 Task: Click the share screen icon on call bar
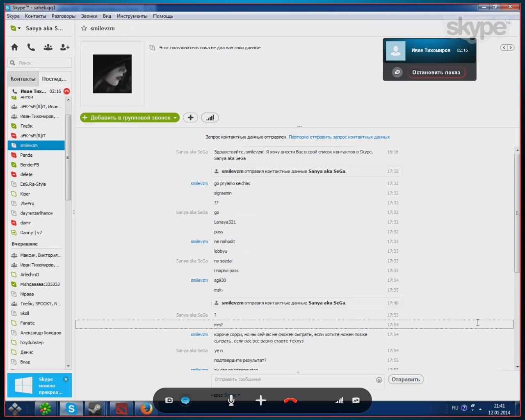tap(169, 400)
